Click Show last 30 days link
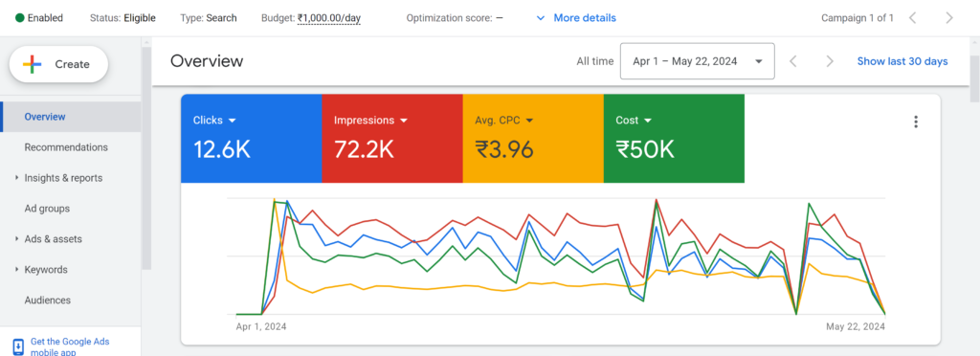 902,61
